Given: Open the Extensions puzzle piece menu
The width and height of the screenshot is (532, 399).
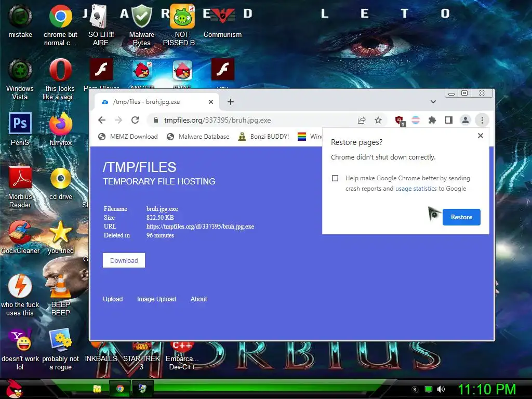Looking at the screenshot, I should pos(432,120).
